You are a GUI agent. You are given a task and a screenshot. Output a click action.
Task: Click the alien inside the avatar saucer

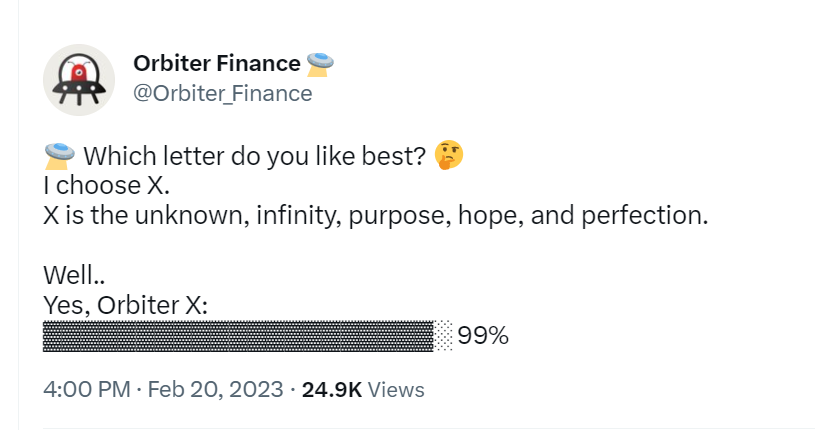pyautogui.click(x=78, y=72)
